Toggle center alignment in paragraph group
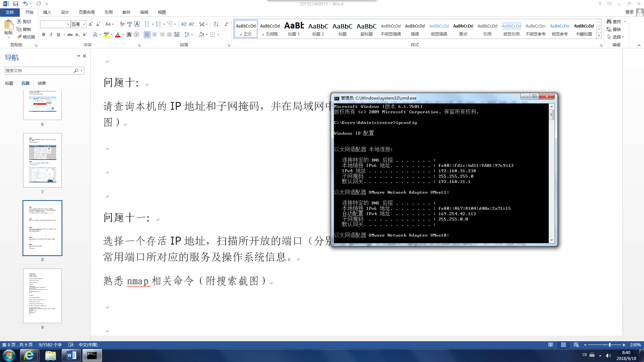This screenshot has height=362, width=644. coord(155,35)
